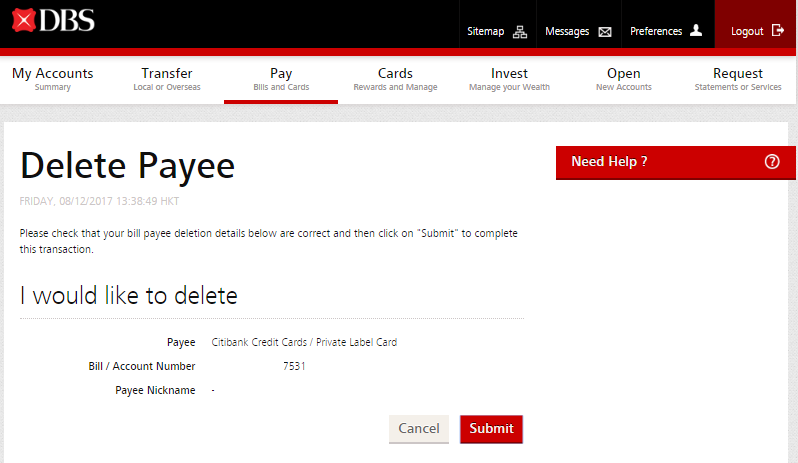Viewport: 798px width, 463px height.
Task: Click the Logout text link
Action: tap(747, 32)
